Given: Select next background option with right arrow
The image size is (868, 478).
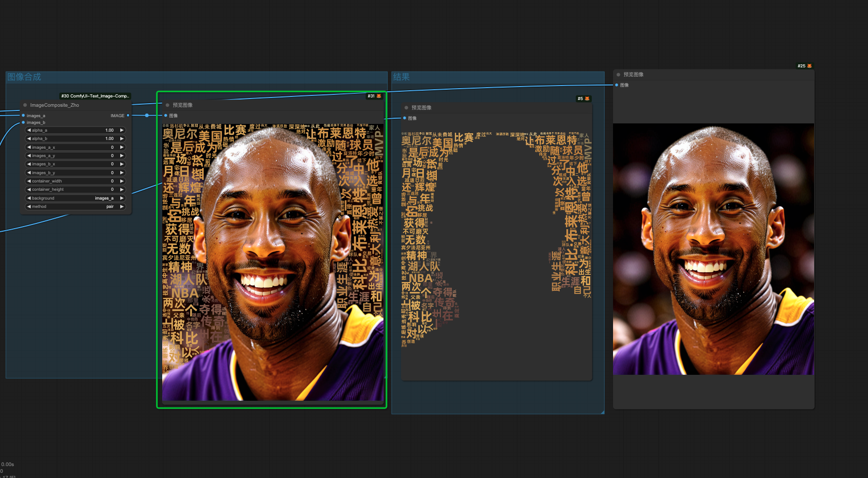Looking at the screenshot, I should click(122, 198).
